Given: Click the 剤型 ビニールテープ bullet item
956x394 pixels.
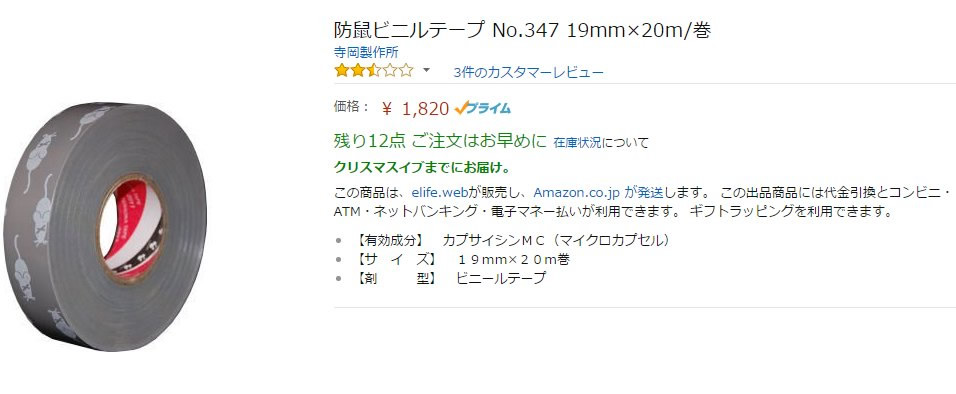Looking at the screenshot, I should pyautogui.click(x=449, y=279).
